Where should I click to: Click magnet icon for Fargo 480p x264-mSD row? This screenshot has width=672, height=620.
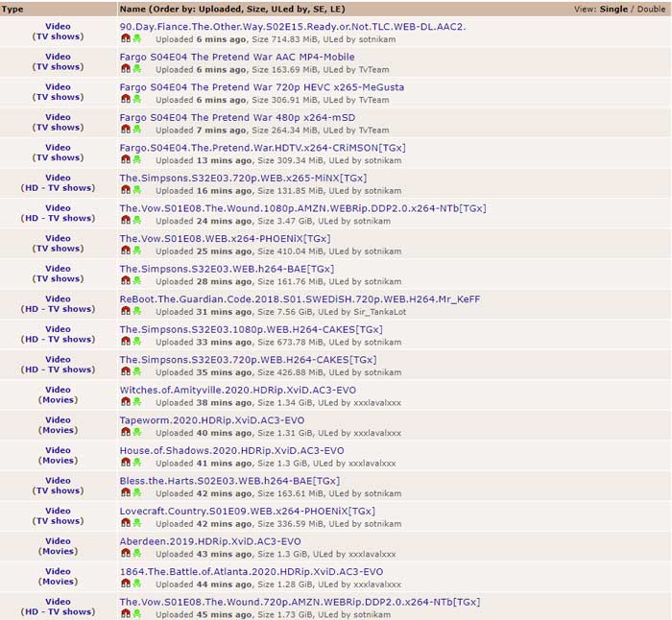click(x=126, y=130)
